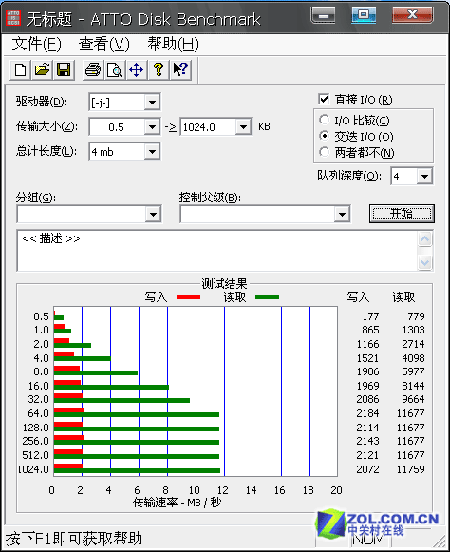Click the 512.0 transfer size row label
Viewport: 450px width, 552px height.
coord(35,455)
